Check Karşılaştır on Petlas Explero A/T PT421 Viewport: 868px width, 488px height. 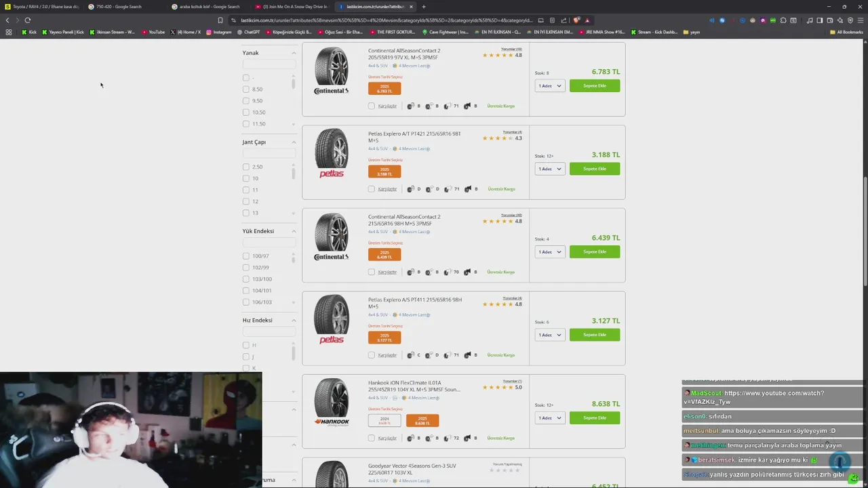372,189
